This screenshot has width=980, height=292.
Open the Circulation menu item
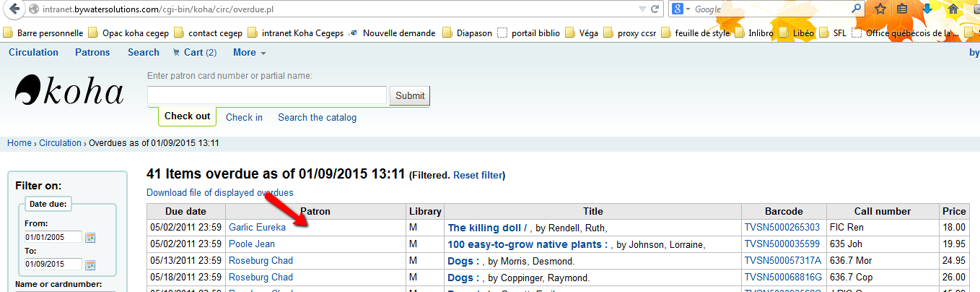33,52
